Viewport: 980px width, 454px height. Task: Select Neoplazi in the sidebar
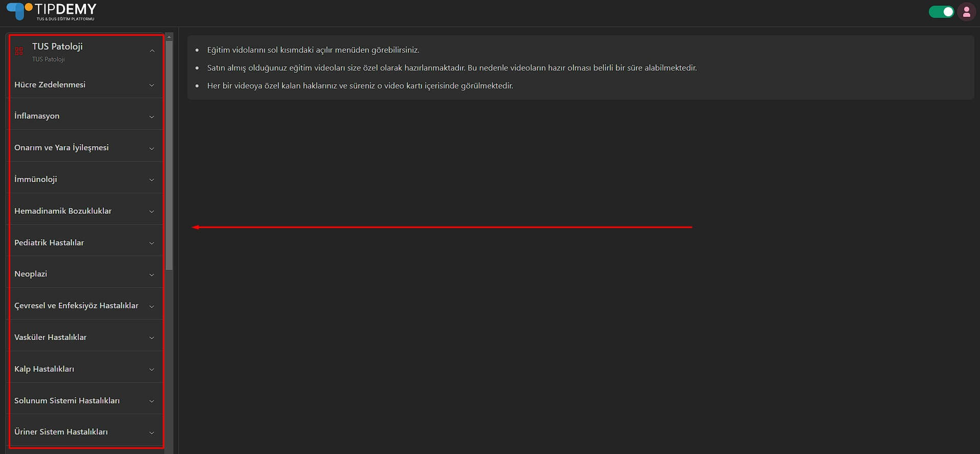tap(31, 274)
